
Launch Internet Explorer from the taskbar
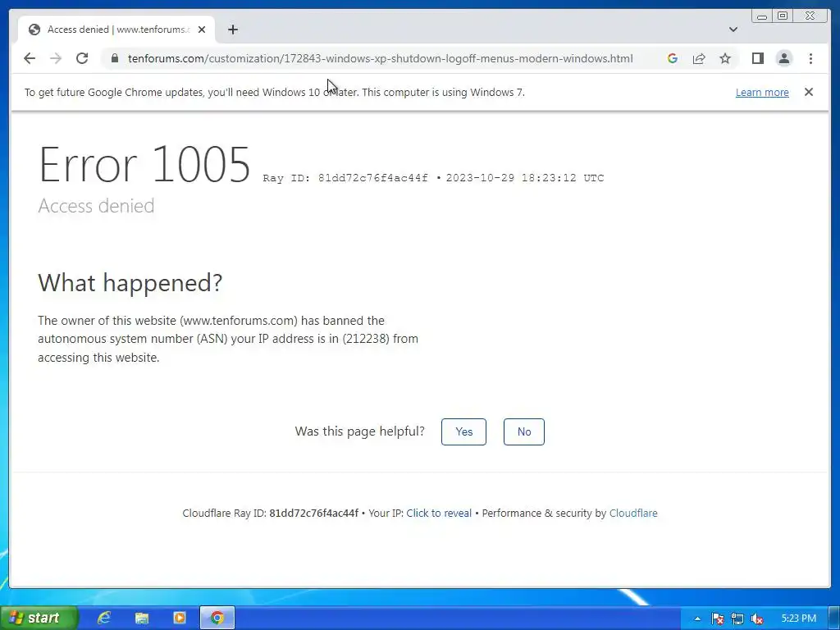pyautogui.click(x=104, y=618)
